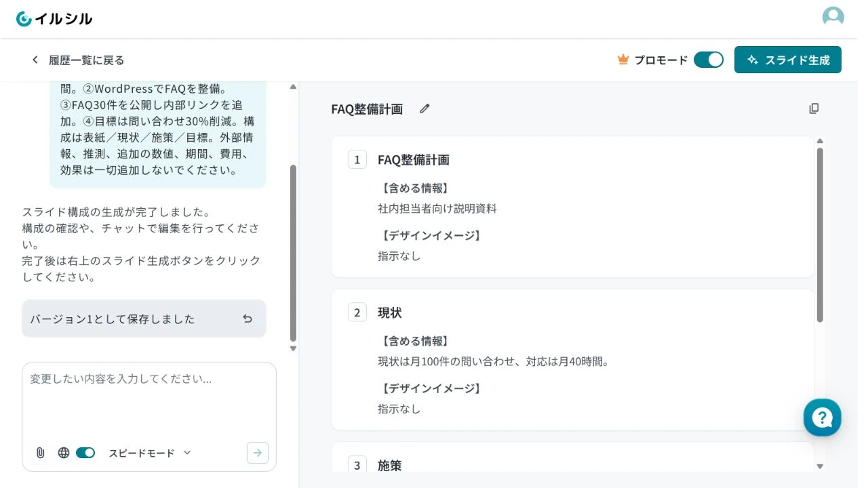
Task: Open the スピードモード dropdown
Action: click(x=150, y=453)
